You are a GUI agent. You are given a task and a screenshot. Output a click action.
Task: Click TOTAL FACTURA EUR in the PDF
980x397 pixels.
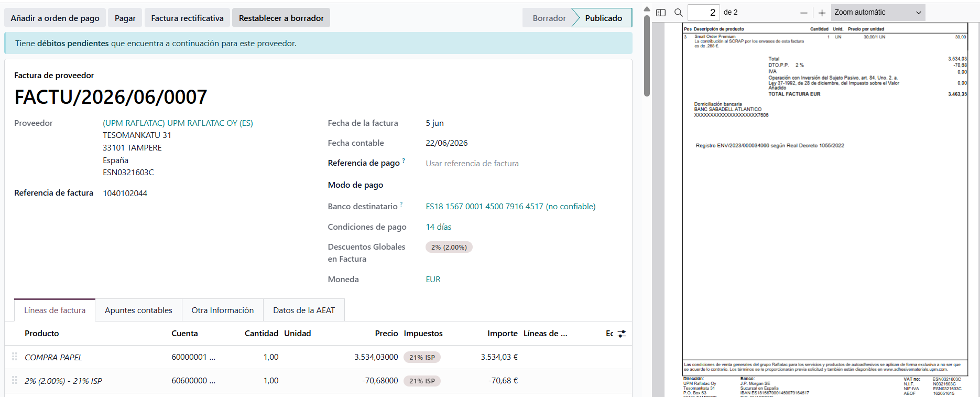tap(794, 94)
